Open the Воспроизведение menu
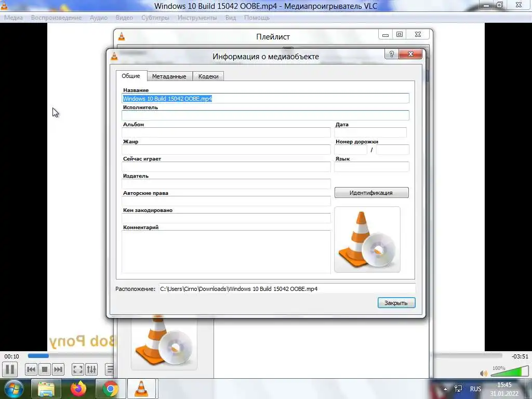 (x=56, y=18)
